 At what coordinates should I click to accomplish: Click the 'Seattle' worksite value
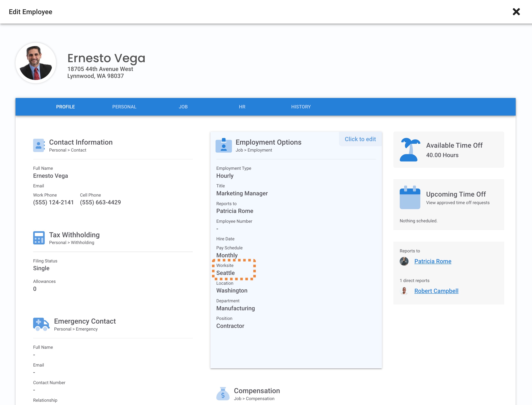pos(226,273)
